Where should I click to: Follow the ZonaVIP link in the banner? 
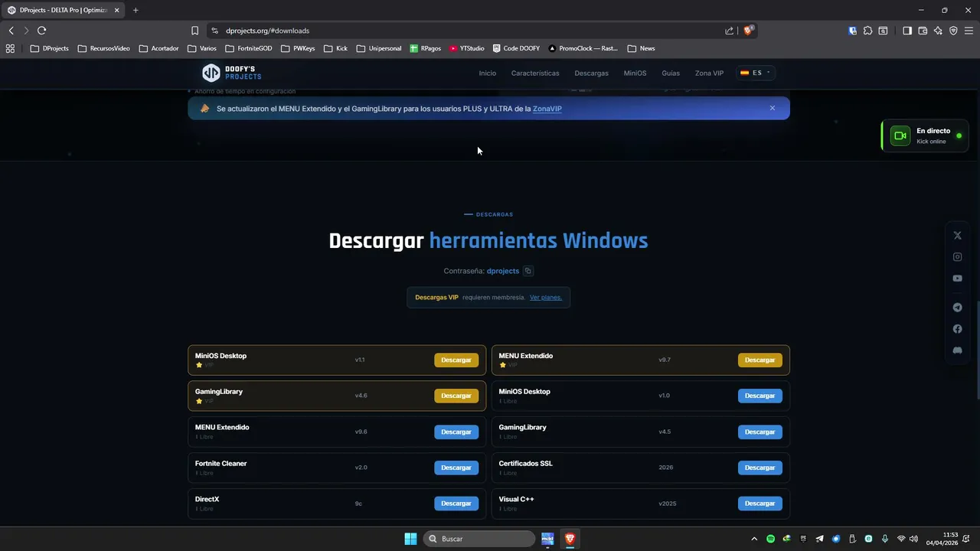(547, 109)
